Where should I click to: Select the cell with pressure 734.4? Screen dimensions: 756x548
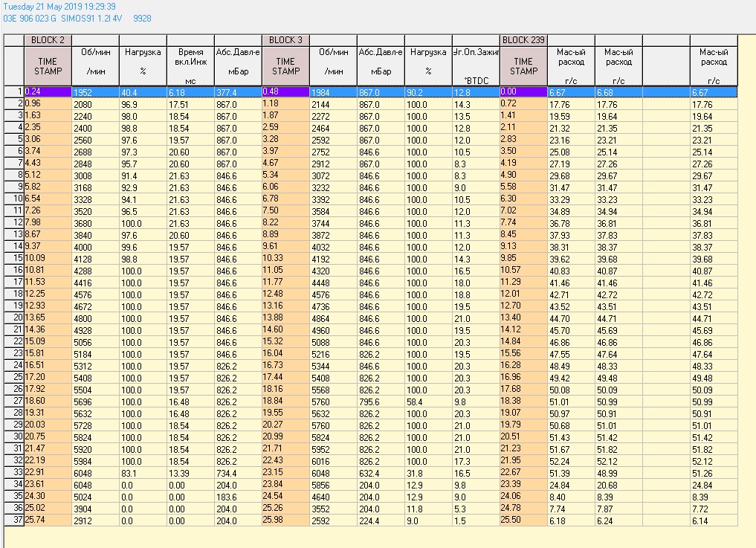pyautogui.click(x=238, y=474)
